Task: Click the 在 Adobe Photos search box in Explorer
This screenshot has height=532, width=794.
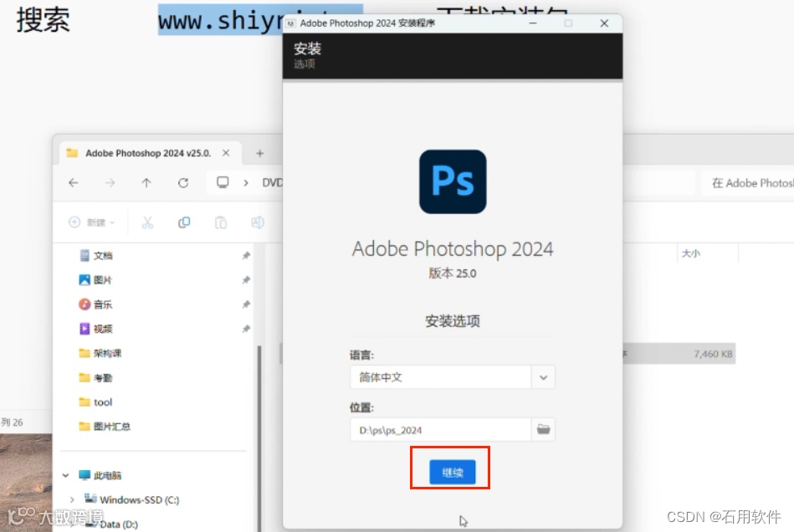Action: point(748,182)
